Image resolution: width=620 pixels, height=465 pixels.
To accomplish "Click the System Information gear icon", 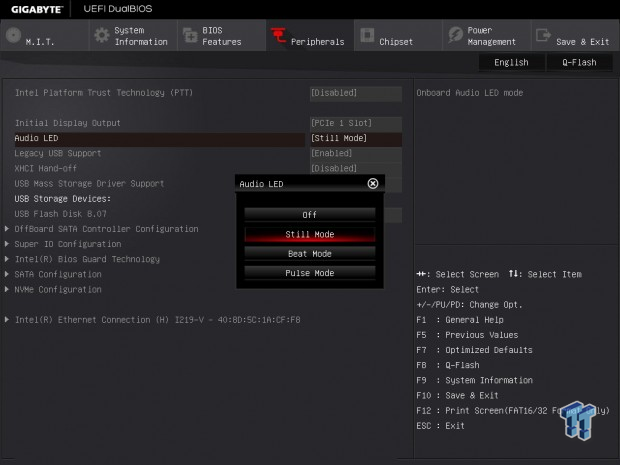I will tap(102, 35).
